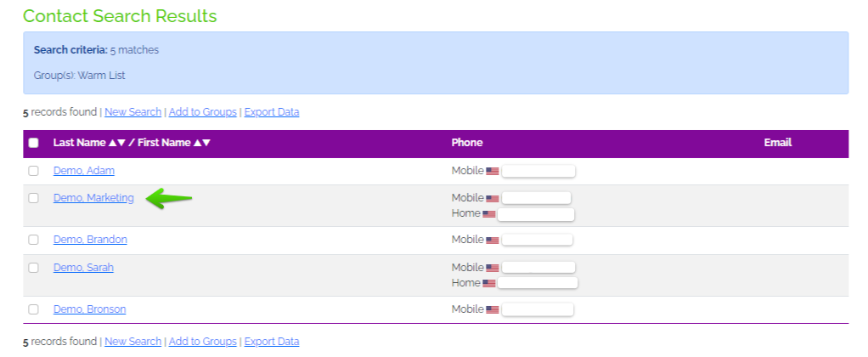
Task: Click the "Search criteria:" label
Action: point(70,50)
